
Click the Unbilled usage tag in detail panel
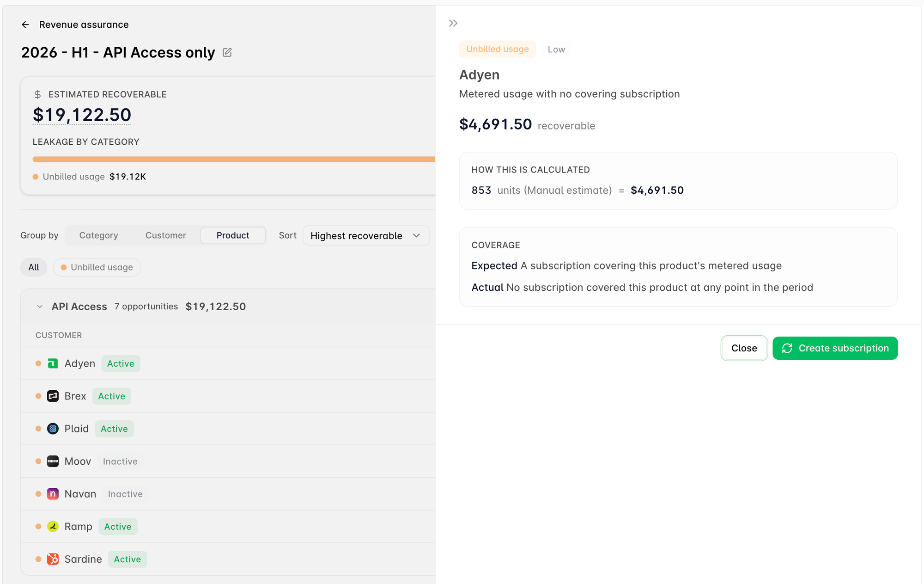click(x=497, y=49)
